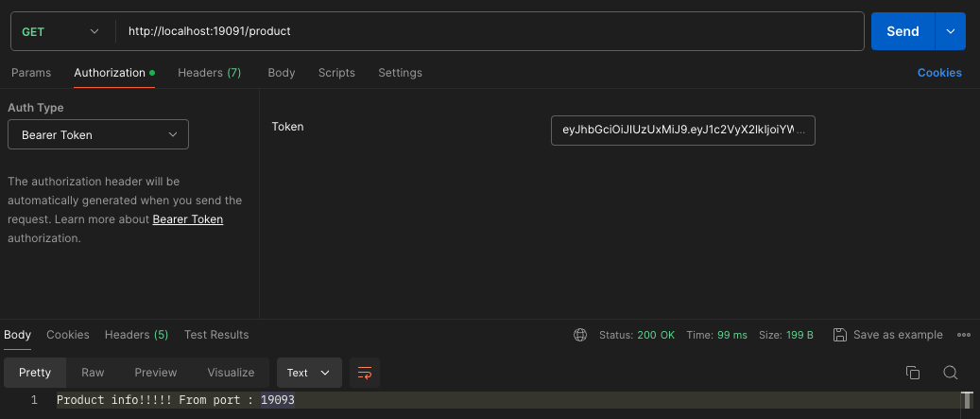The width and height of the screenshot is (980, 419).
Task: Click the response text 'Product info!!!!!'
Action: tap(115, 400)
